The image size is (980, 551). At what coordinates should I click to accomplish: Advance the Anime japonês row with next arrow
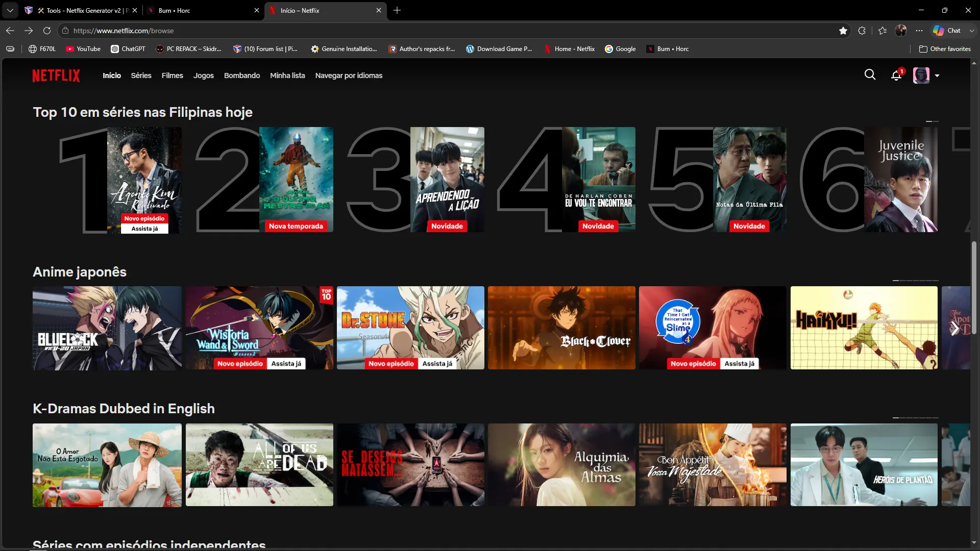(x=954, y=328)
